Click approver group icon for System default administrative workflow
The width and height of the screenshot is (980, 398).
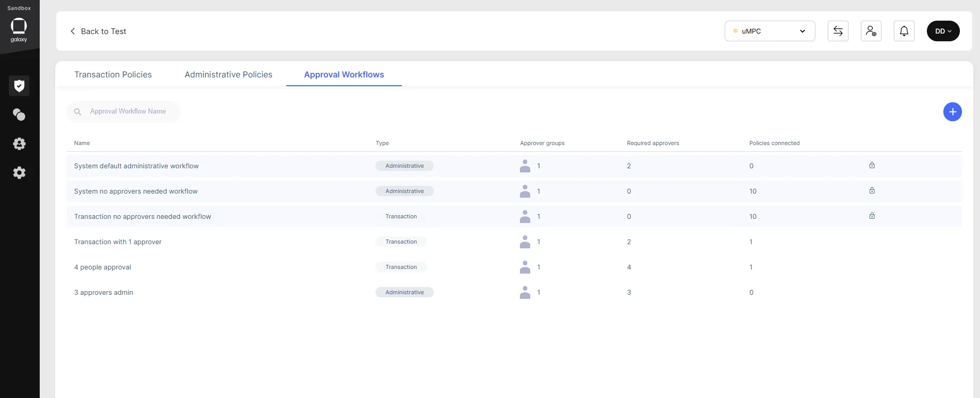pyautogui.click(x=525, y=166)
